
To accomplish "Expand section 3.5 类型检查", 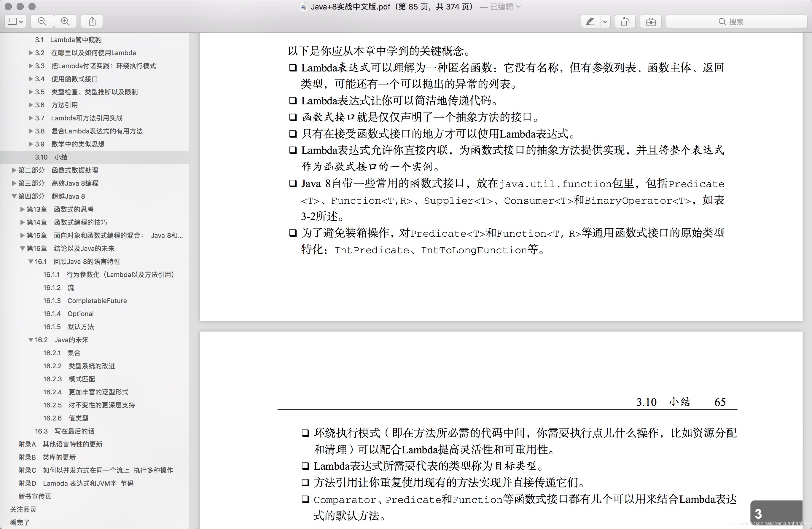I will tap(31, 92).
